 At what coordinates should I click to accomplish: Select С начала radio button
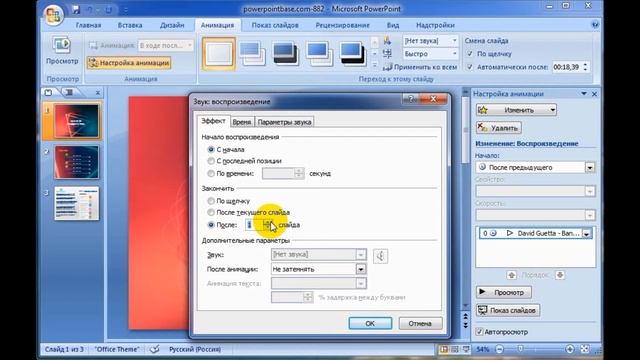(211, 150)
